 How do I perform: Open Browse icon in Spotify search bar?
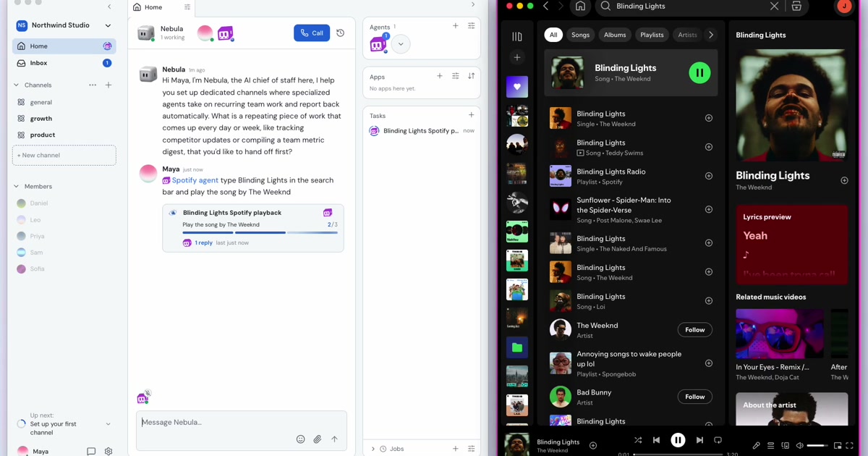796,6
